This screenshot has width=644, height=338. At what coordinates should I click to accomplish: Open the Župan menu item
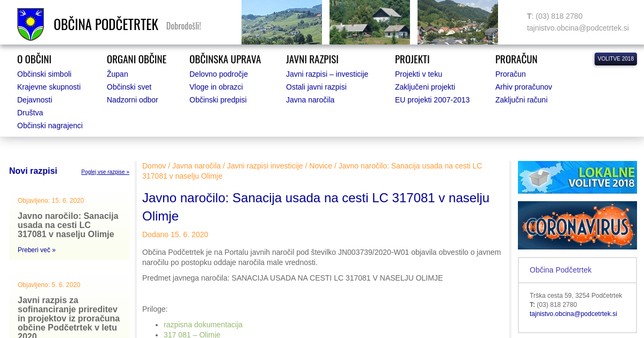[117, 74]
